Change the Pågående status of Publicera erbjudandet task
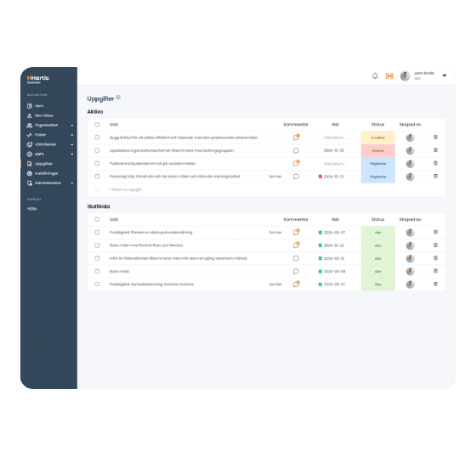Image resolution: width=476 pixels, height=456 pixels. [x=378, y=164]
